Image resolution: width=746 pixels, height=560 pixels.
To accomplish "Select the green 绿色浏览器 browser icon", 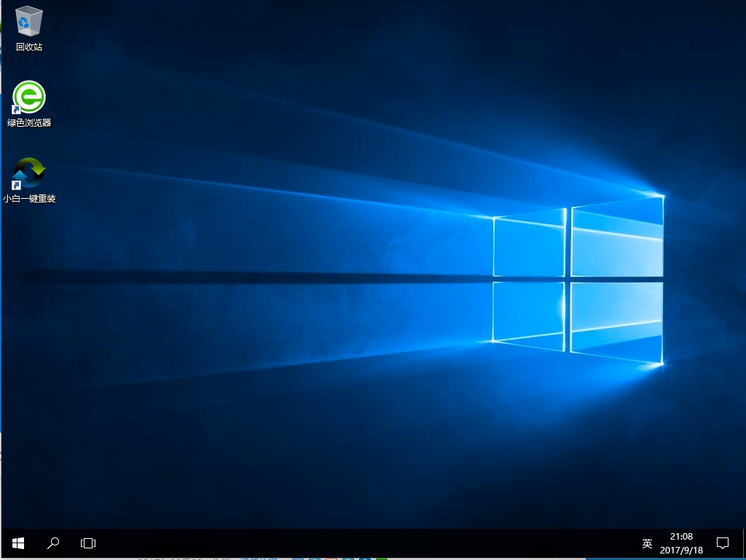I will click(x=29, y=96).
